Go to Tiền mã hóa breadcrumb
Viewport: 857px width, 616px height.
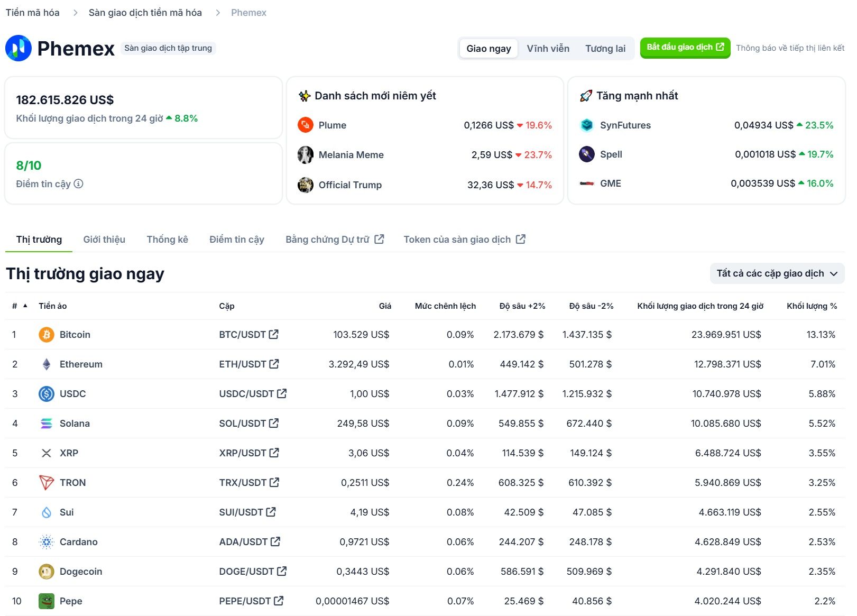click(x=33, y=13)
